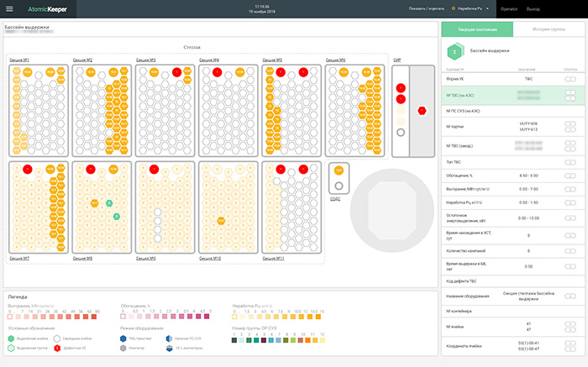588x367 pixels.
Task: Select the red hexagon in Секция №7
Action: [x=27, y=170]
